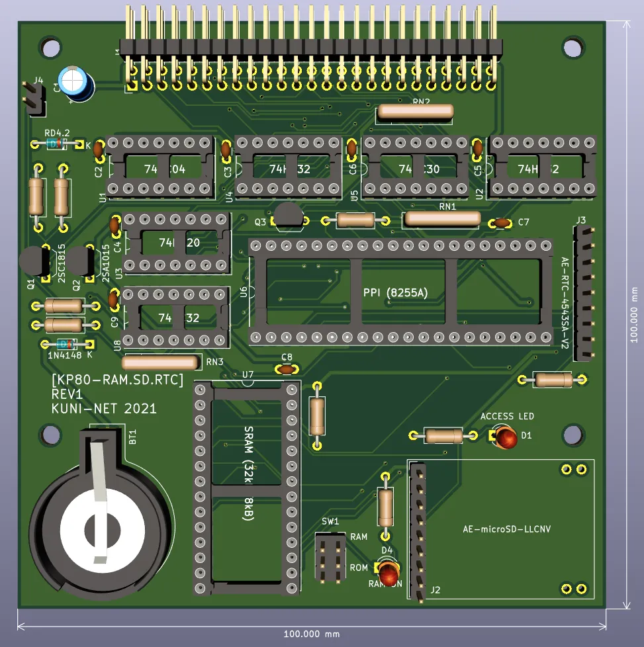
Task: Click the Q3 transistor
Action: point(289,216)
